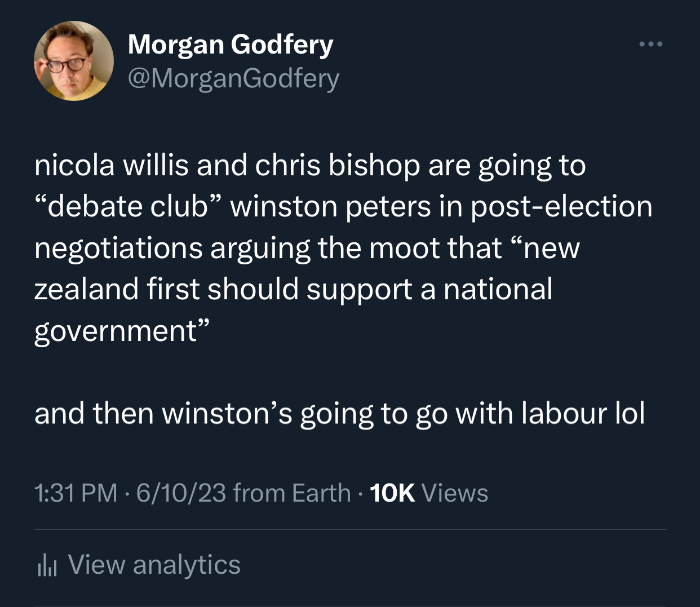Click the 10K Views count
This screenshot has width=700, height=607.
[428, 493]
